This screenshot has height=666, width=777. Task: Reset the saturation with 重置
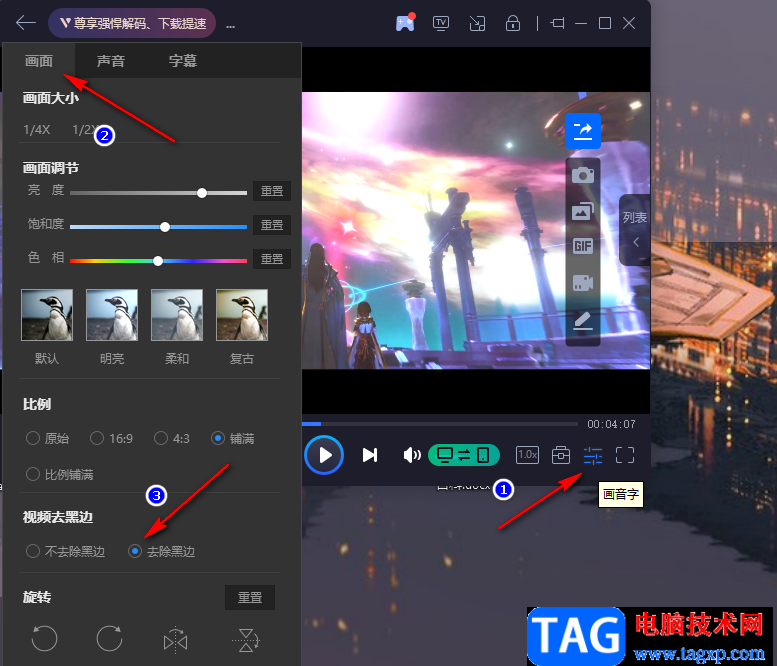(272, 225)
